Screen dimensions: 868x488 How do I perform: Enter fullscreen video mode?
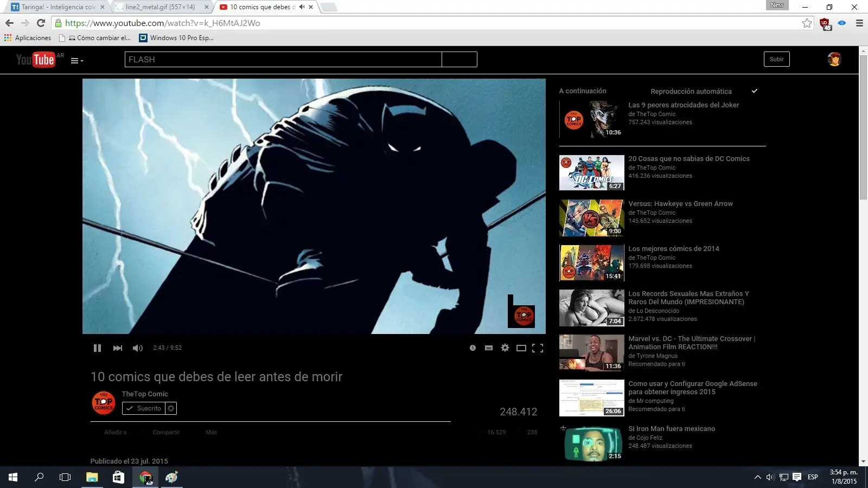point(538,348)
